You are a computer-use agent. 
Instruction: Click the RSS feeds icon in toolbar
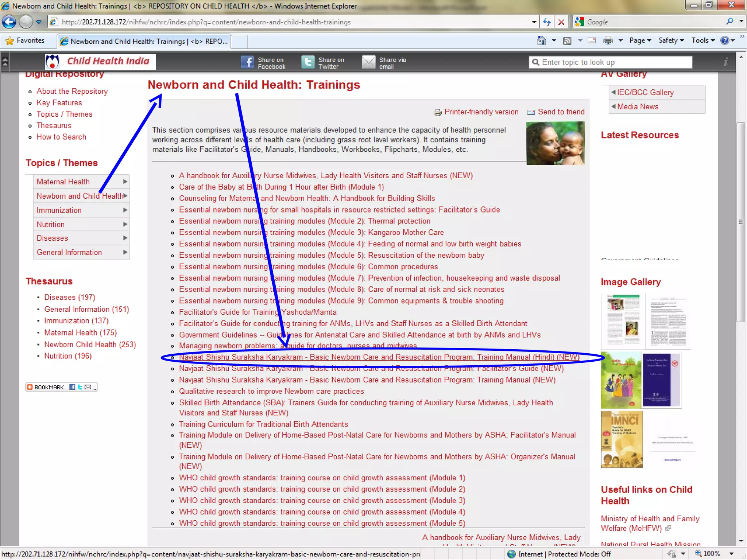click(x=567, y=40)
